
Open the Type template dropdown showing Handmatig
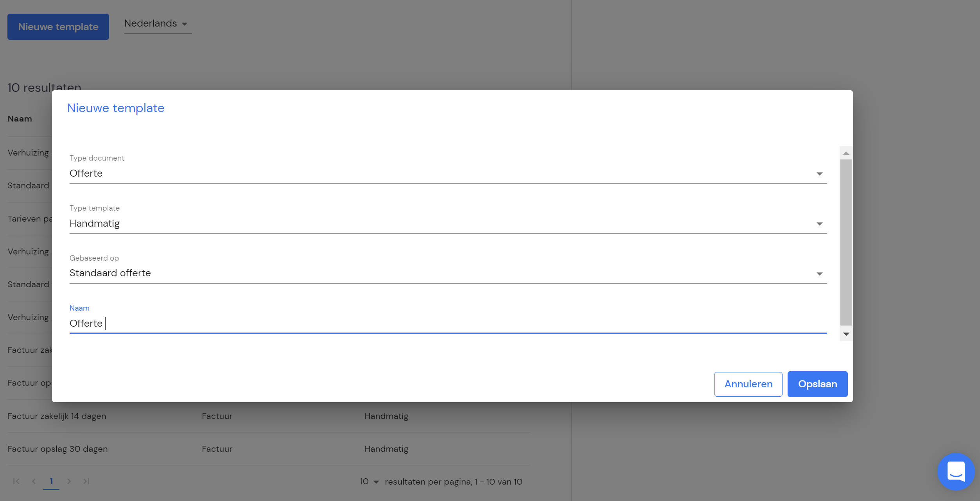coord(448,224)
